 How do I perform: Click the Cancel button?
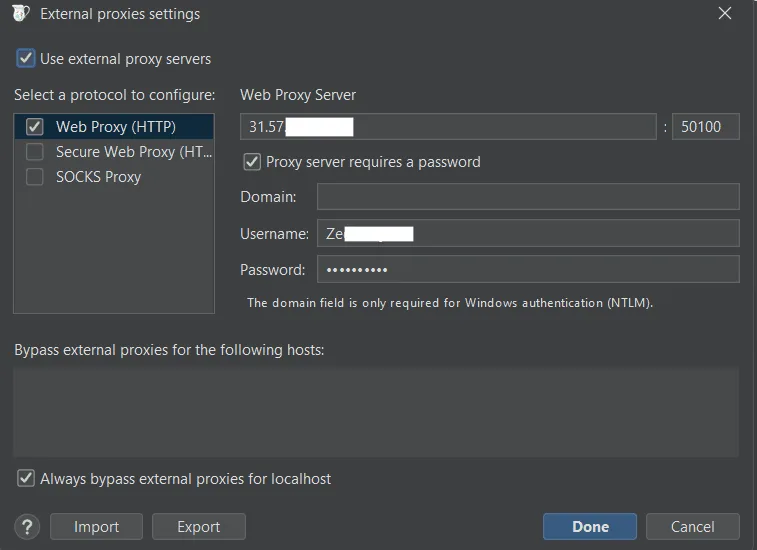(x=693, y=526)
